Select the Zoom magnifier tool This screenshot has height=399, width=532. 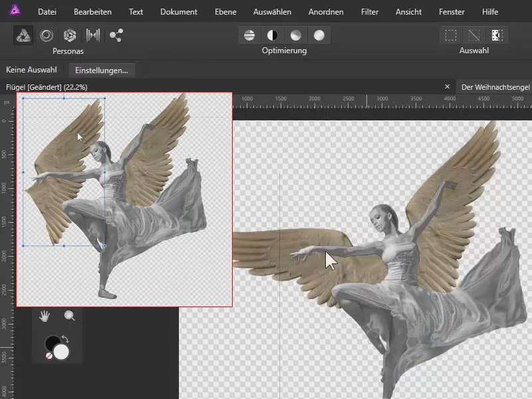[70, 317]
